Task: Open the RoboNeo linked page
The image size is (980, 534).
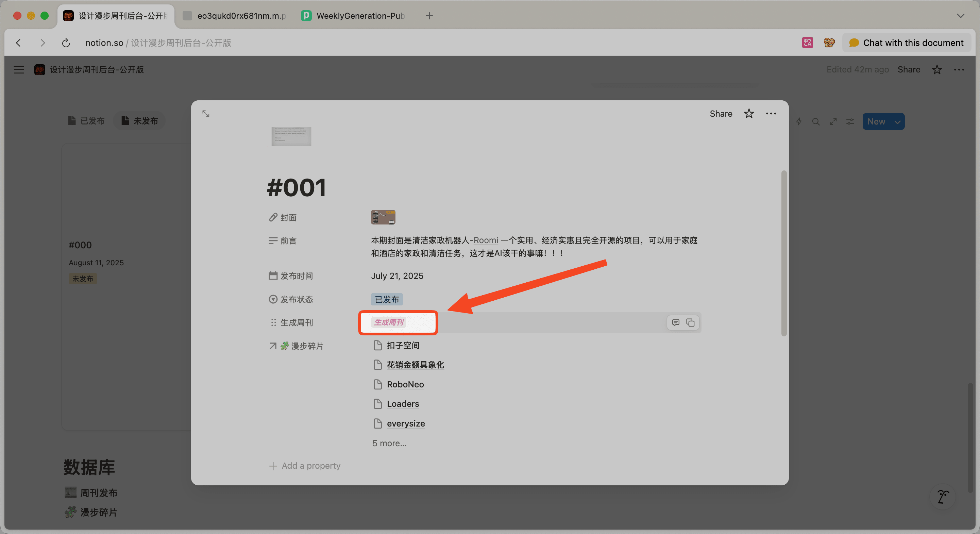Action: (405, 384)
